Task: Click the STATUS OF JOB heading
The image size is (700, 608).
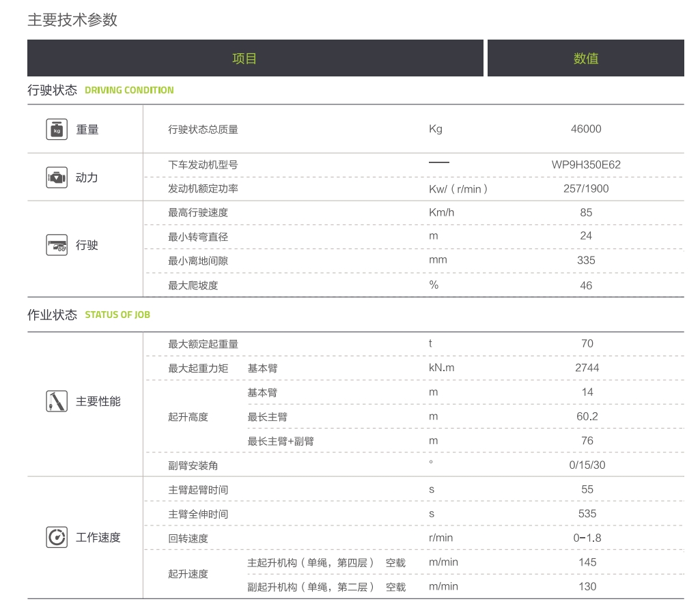Action: pyautogui.click(x=117, y=315)
